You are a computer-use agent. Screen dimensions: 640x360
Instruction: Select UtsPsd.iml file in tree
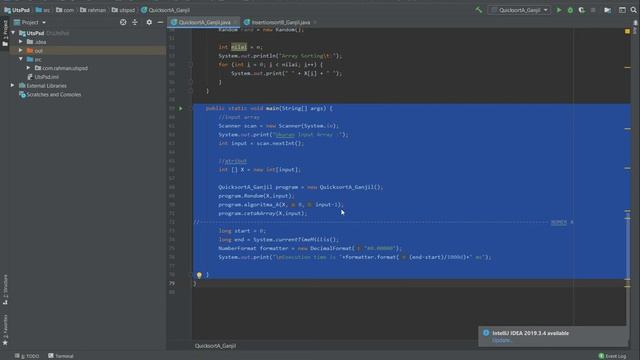[46, 77]
